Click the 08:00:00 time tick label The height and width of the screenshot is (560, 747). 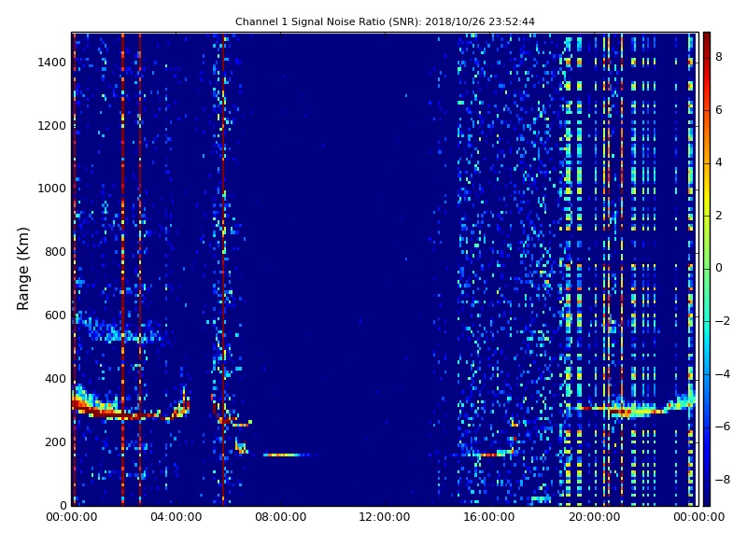tap(281, 517)
